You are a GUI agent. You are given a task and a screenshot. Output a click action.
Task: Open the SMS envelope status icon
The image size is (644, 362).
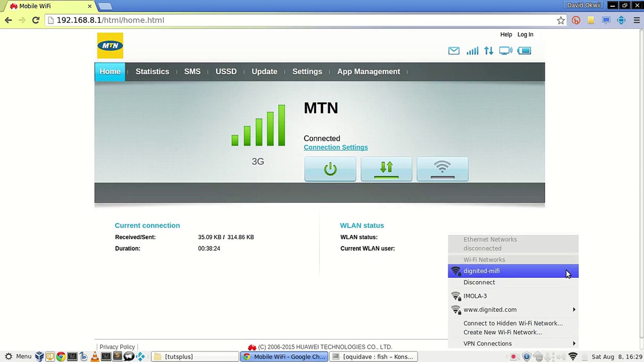pos(453,51)
